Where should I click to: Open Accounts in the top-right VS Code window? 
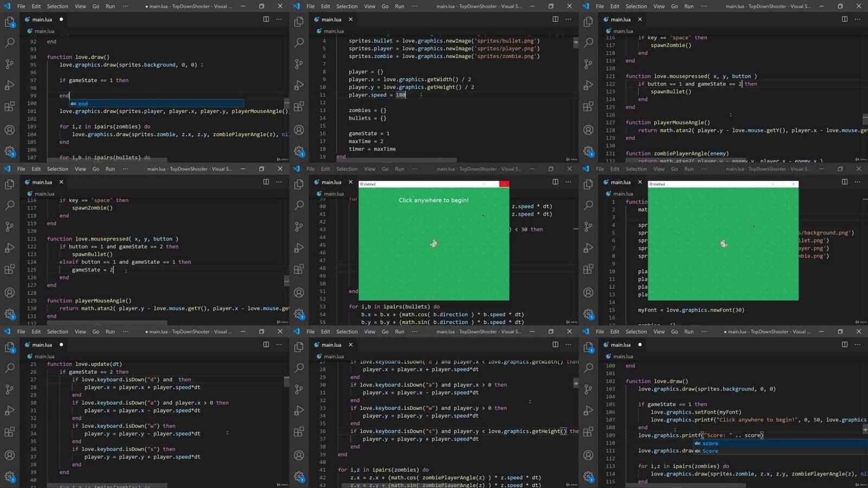tap(588, 130)
